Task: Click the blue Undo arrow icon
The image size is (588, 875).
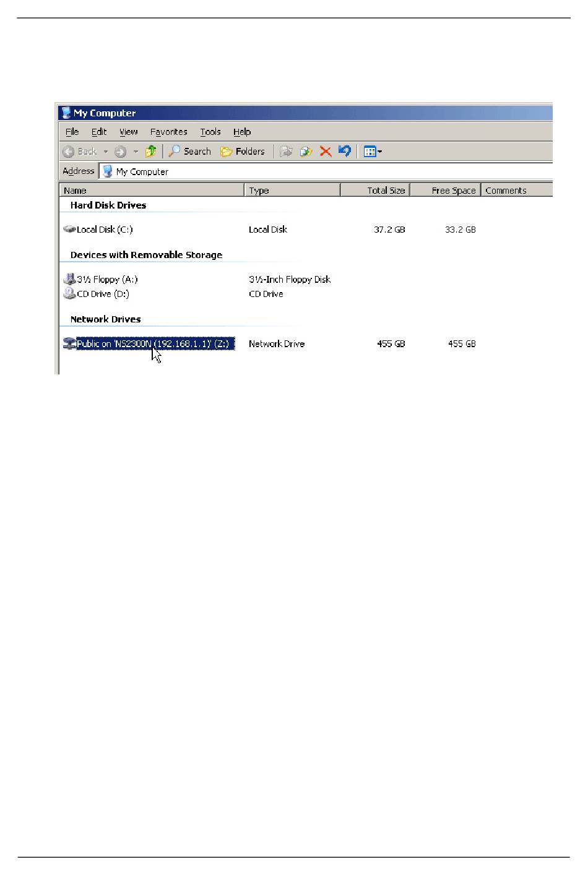Action: point(345,150)
